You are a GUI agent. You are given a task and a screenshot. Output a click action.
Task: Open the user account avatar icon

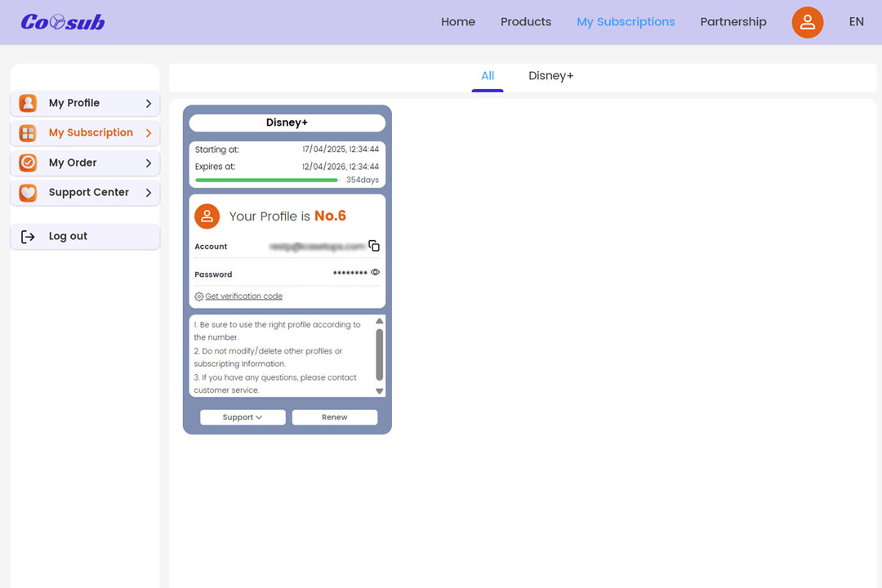point(807,22)
